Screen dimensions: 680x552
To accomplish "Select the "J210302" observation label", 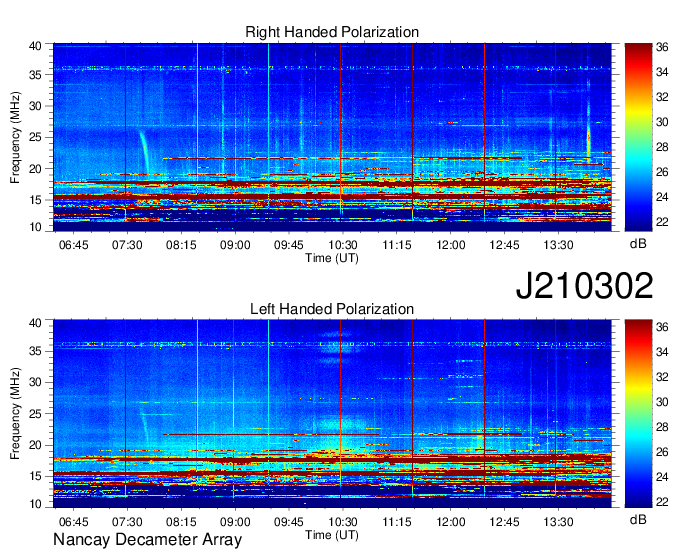I will tap(584, 286).
